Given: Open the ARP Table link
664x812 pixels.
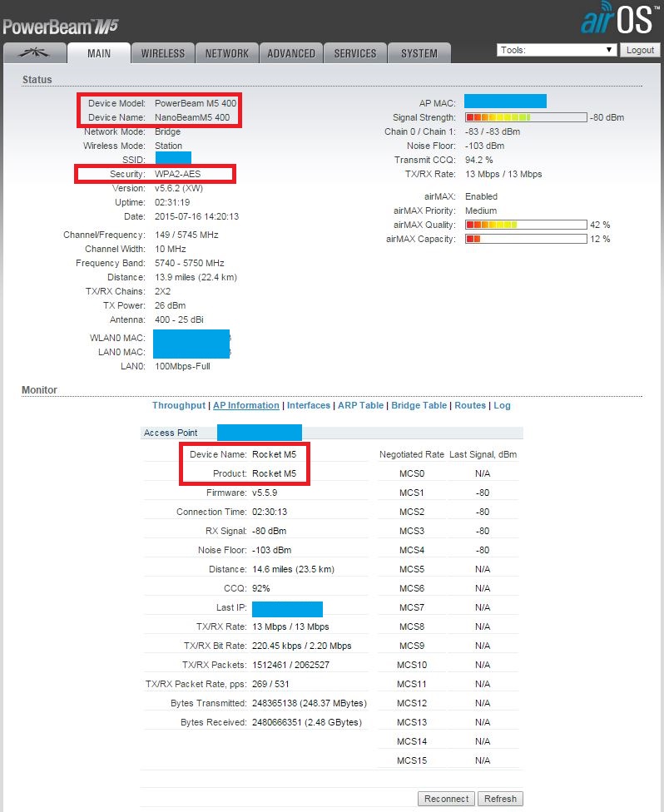Looking at the screenshot, I should coord(361,405).
